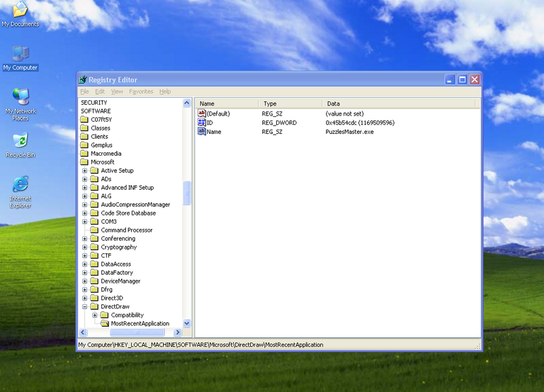Expand the Compatibility subkey

pos(95,315)
